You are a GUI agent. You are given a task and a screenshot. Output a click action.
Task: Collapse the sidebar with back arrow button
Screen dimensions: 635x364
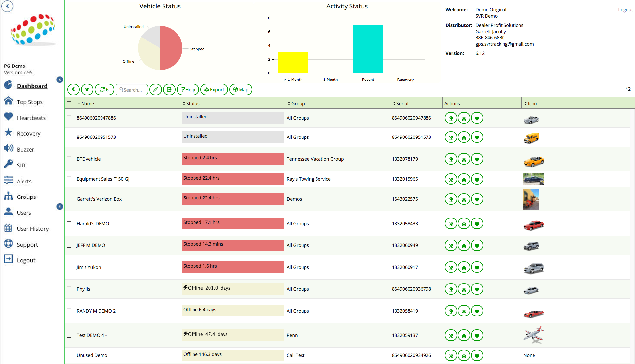click(7, 6)
